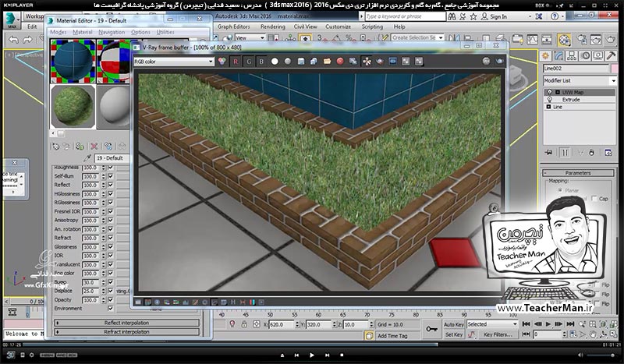The width and height of the screenshot is (624, 364).
Task: Toggle red channel in V-Ray frame buffer
Action: (x=236, y=62)
